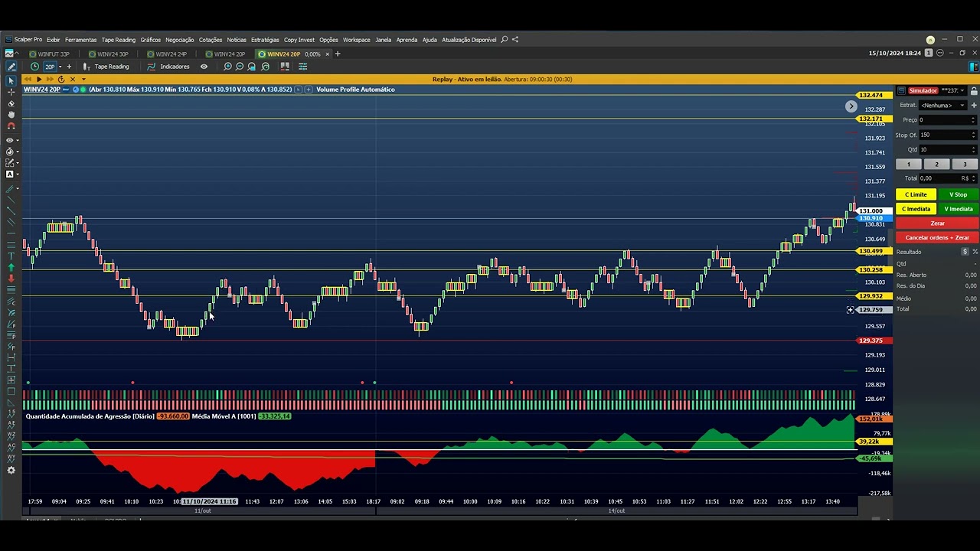Toggle the red magnet snap tool
980x551 pixels.
(11, 126)
